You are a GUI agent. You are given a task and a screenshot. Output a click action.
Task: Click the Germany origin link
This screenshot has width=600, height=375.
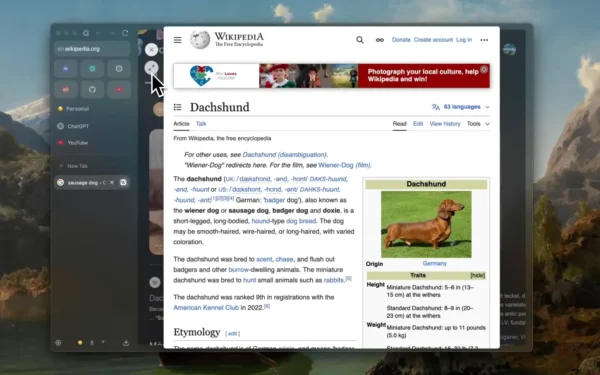pos(434,263)
